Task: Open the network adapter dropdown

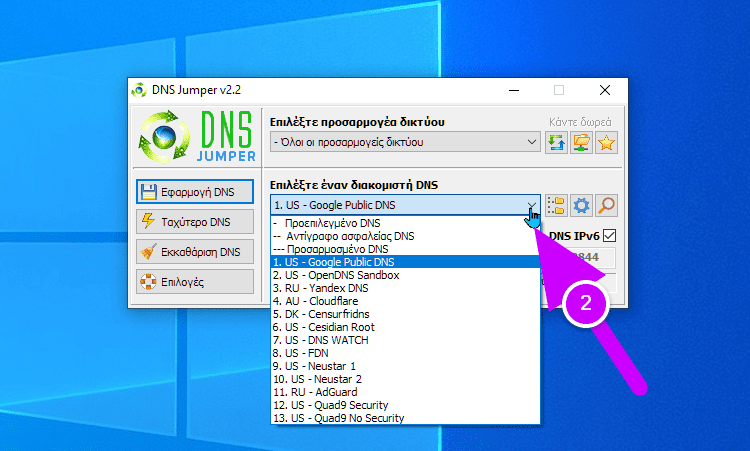Action: pyautogui.click(x=405, y=142)
